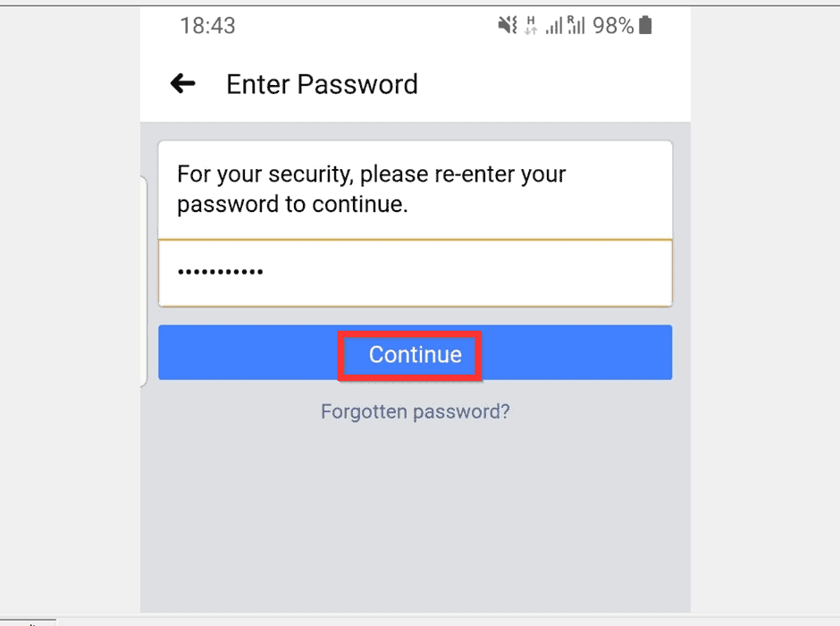Tap the roaming (R) signal indicator
The width and height of the screenshot is (840, 626).
click(x=576, y=25)
